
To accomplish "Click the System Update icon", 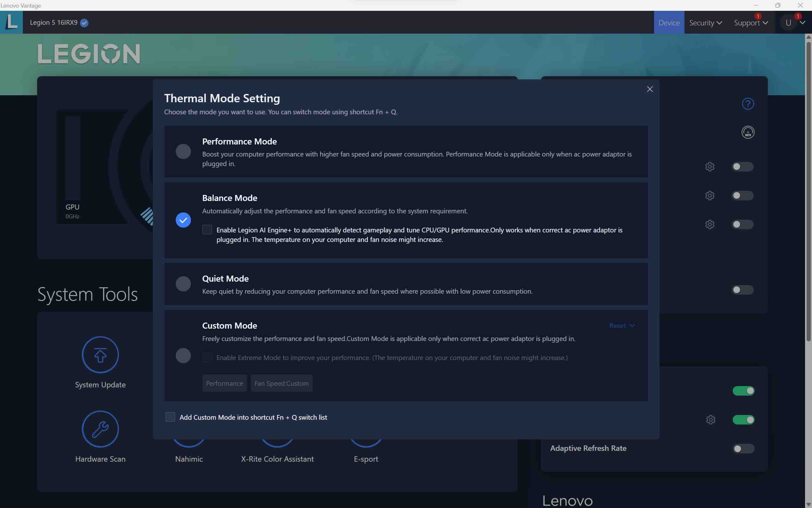I will [x=100, y=355].
